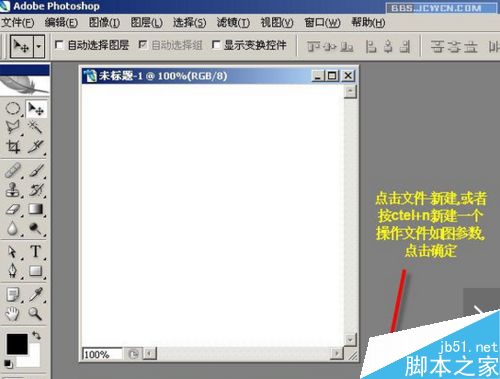Minimize the 未标题-1 document window
Viewport: 500px width, 379px height.
(x=318, y=76)
